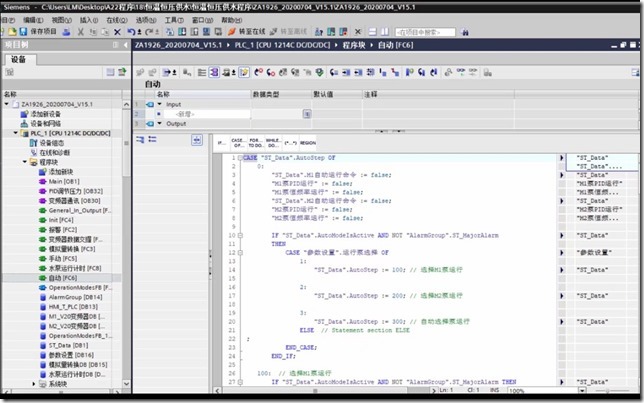Click the go online lightning icon
The width and height of the screenshot is (644, 403).
(x=232, y=32)
